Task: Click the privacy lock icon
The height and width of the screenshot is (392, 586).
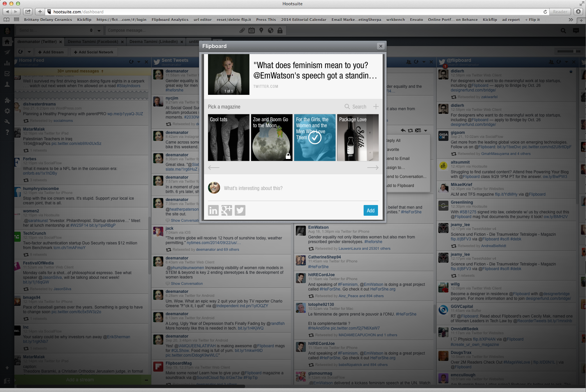Action: point(280,30)
